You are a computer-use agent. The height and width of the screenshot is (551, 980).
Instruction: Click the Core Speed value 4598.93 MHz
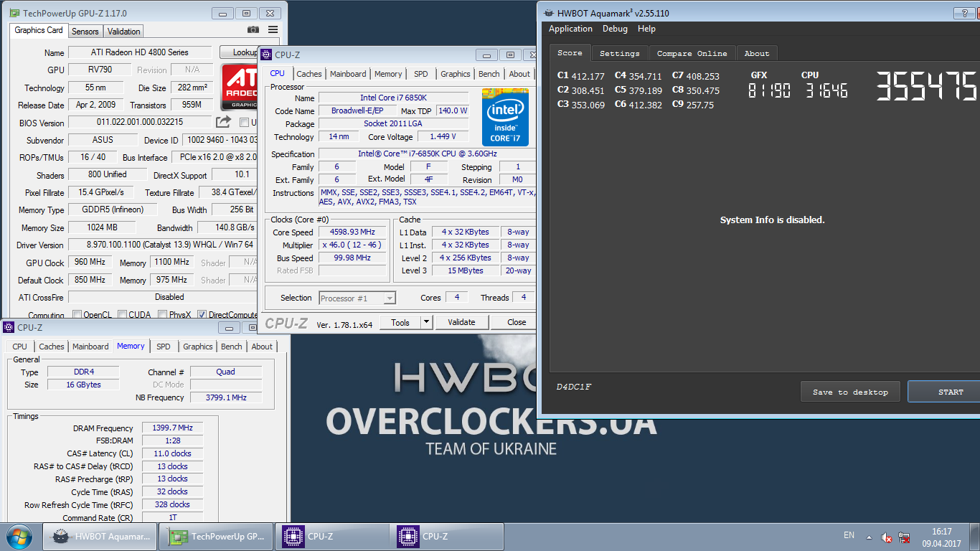352,232
